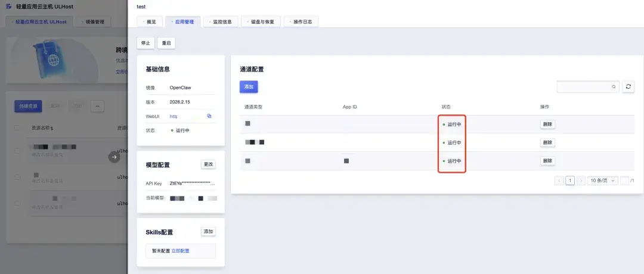644x274 pixels.
Task: Click the 当前模型 label
Action: (155, 198)
